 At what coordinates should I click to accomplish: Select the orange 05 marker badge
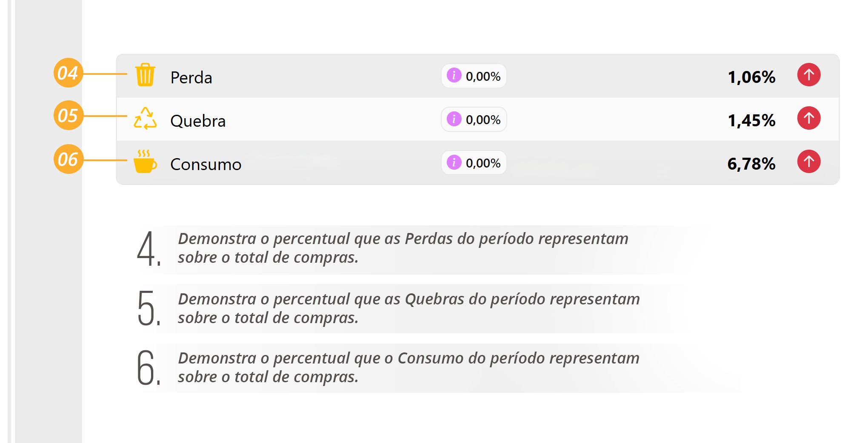click(68, 116)
